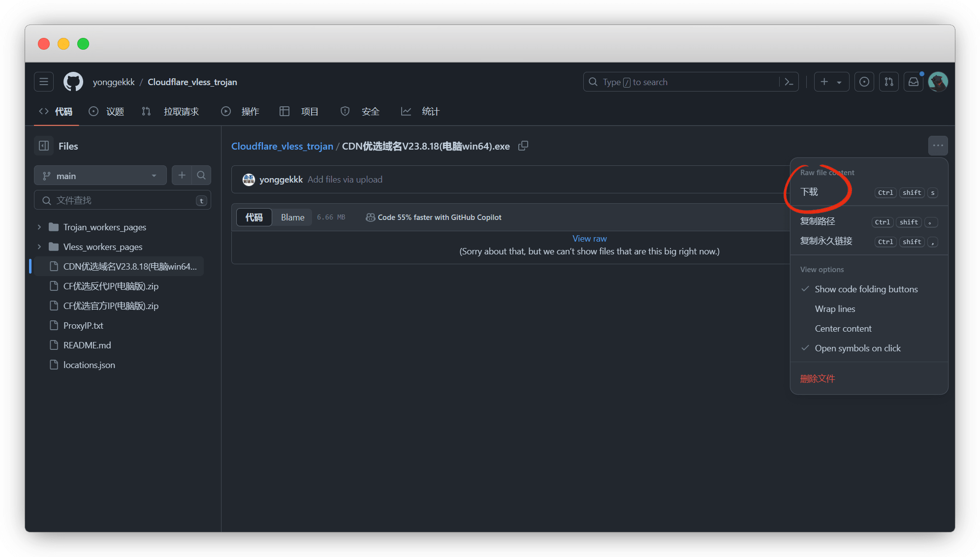Select 下载 in the context menu
The image size is (980, 557).
pos(809,192)
